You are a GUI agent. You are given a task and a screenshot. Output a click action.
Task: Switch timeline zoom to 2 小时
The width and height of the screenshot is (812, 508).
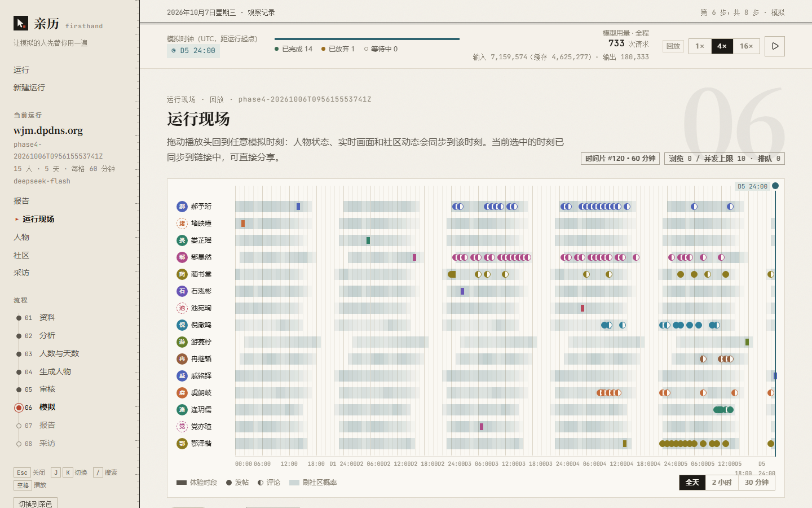coord(722,483)
